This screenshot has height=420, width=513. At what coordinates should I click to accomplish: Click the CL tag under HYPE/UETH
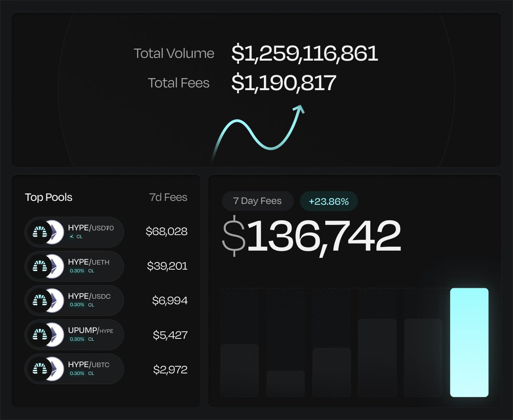(x=91, y=271)
